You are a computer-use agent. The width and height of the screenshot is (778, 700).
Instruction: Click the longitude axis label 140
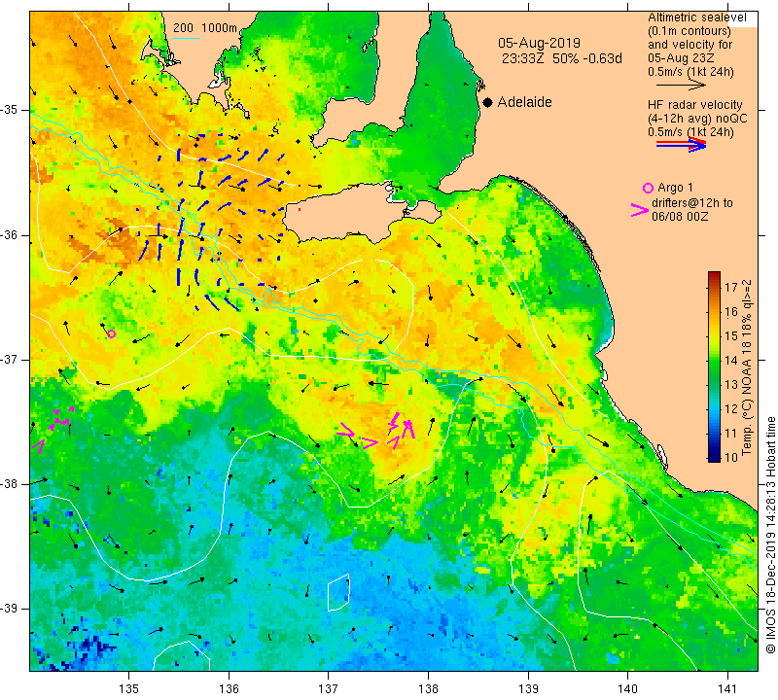[627, 688]
